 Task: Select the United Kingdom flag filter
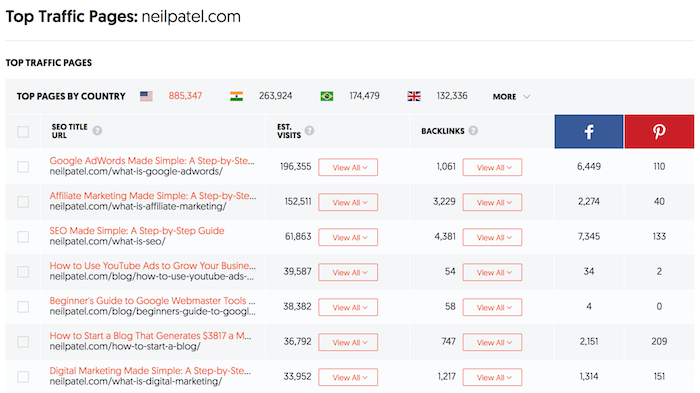414,96
